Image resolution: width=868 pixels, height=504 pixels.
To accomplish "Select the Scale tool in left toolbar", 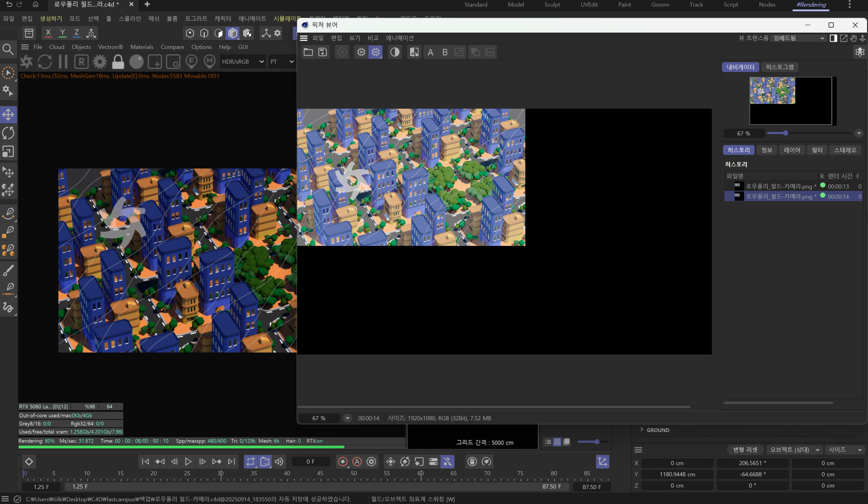I will (8, 151).
